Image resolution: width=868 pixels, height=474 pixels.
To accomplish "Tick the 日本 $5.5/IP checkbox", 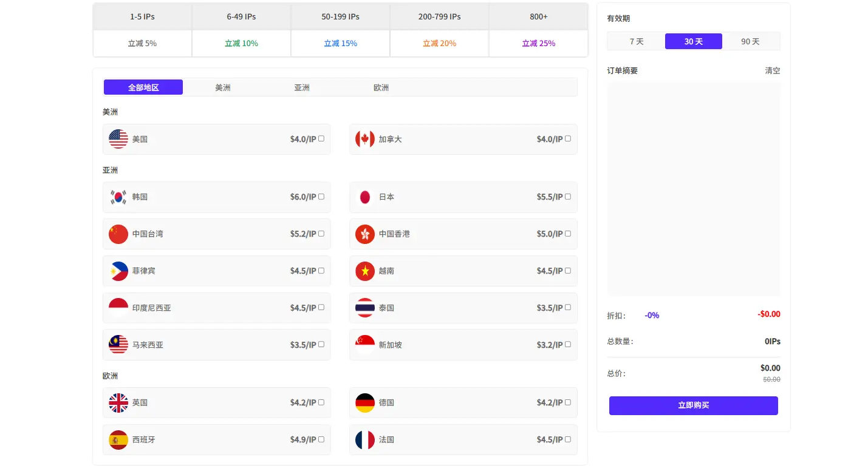I will [x=568, y=196].
